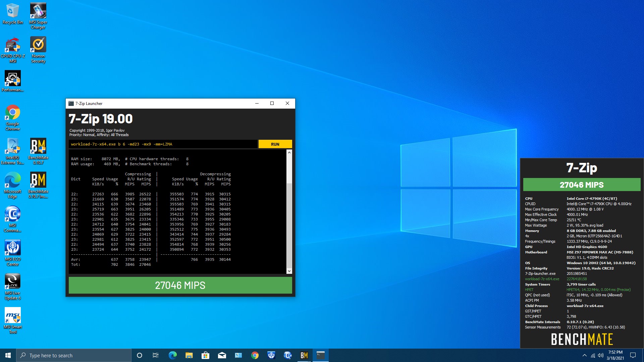Open MSI shield app on taskbar

271,355
